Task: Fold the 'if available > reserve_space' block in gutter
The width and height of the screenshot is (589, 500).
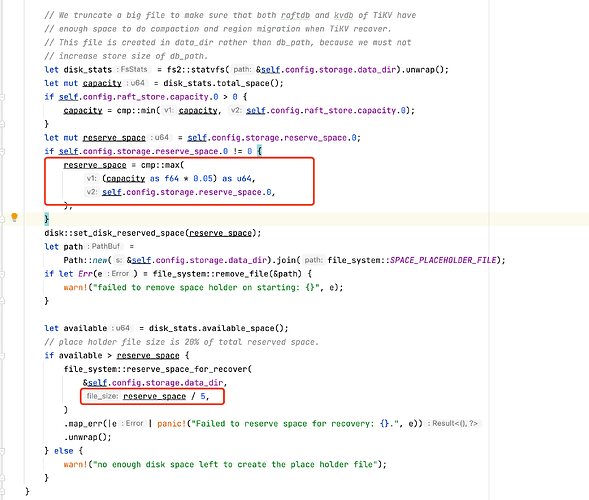Action: [x=2, y=355]
